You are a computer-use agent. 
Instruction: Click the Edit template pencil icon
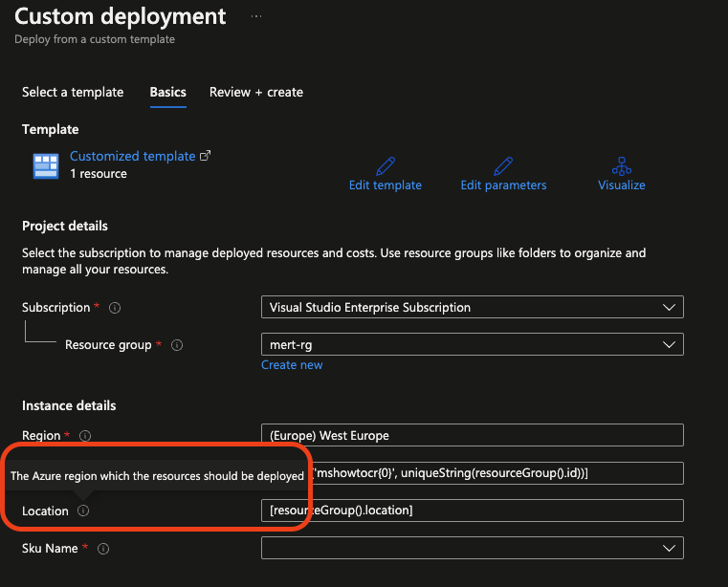386,165
